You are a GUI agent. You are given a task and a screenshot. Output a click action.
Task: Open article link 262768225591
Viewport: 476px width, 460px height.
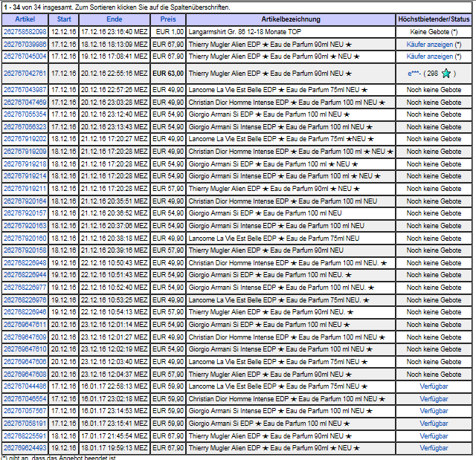25,436
